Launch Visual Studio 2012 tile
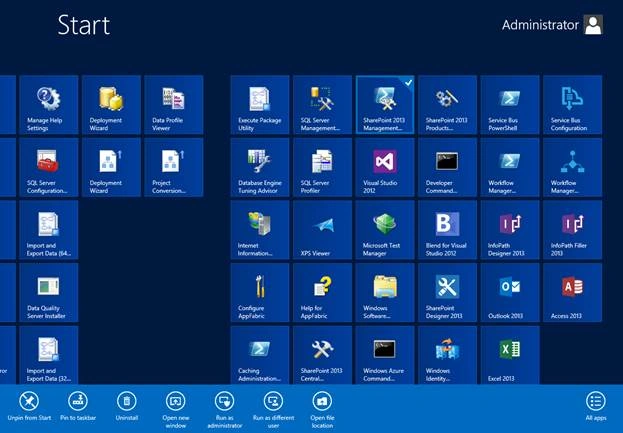 coord(385,167)
